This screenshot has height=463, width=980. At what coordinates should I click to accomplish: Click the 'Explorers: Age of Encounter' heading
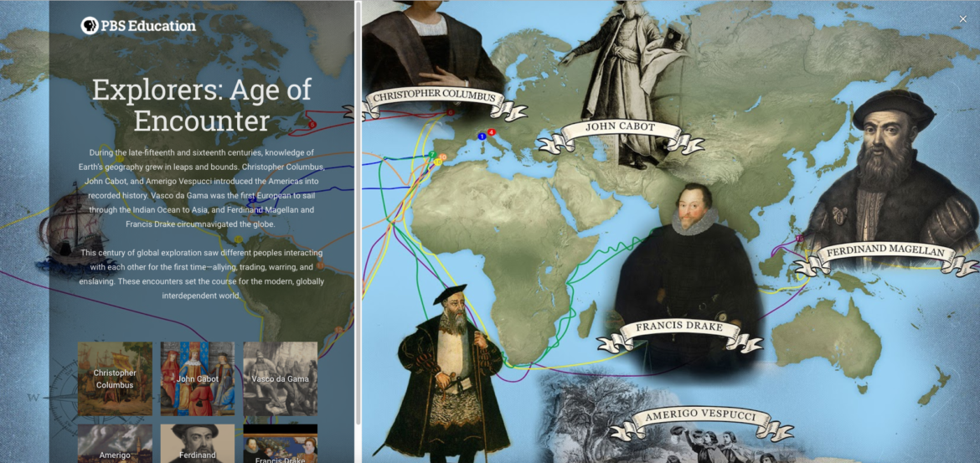201,105
